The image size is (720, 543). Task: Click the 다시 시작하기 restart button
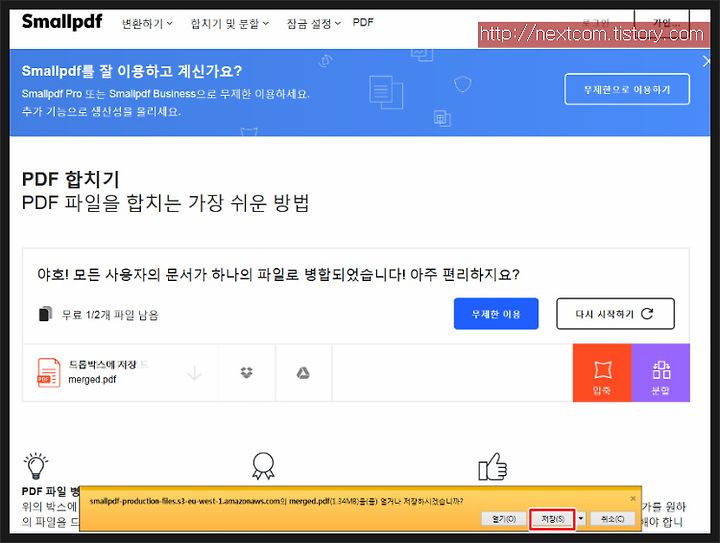pos(615,314)
